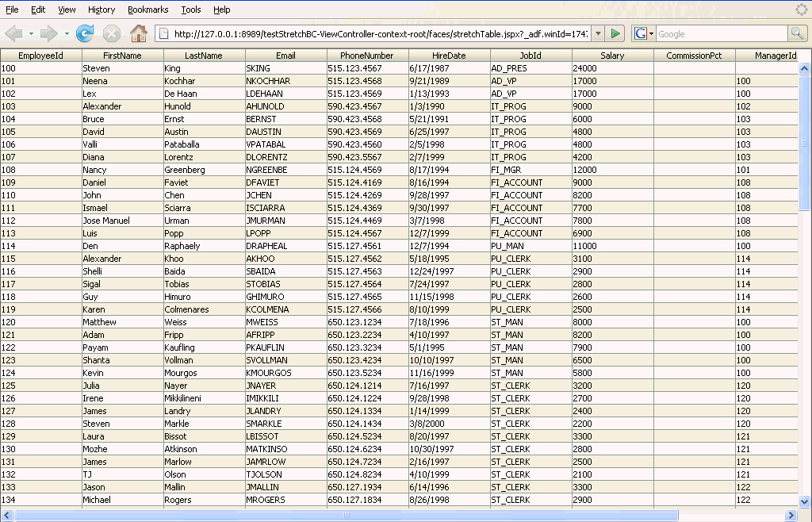Image resolution: width=812 pixels, height=522 pixels.
Task: Select the PU_MAN job cell
Action: (x=530, y=246)
